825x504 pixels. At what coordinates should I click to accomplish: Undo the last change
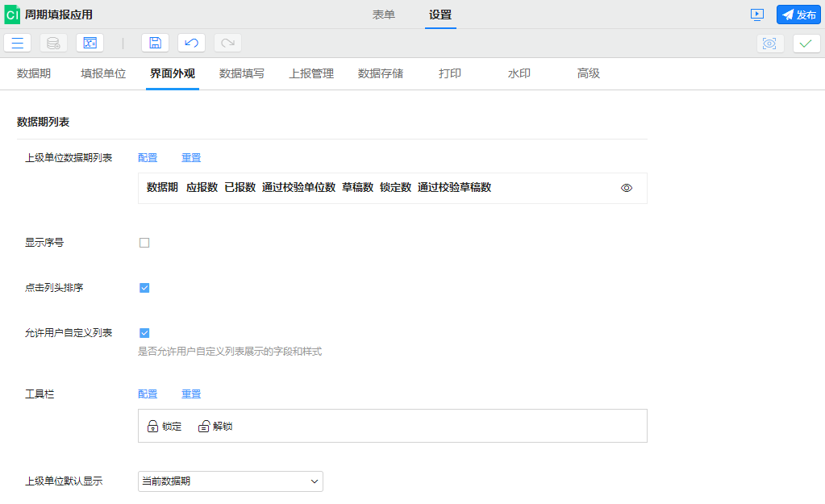(190, 43)
